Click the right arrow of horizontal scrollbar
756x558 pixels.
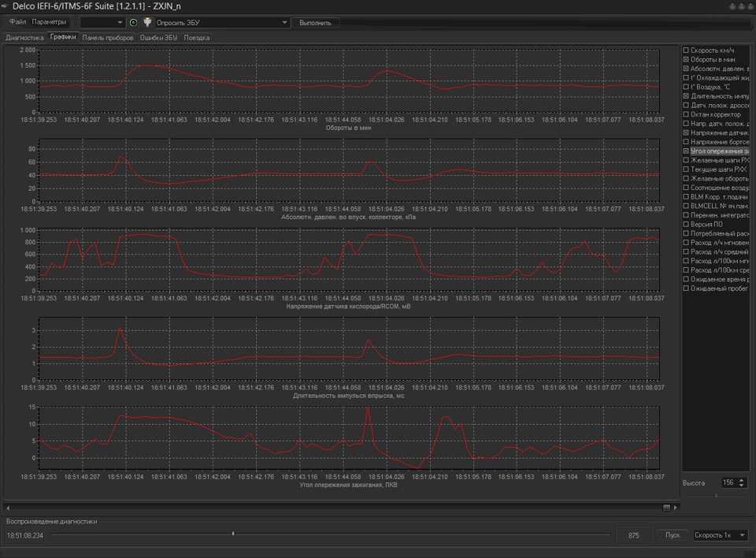click(x=675, y=508)
